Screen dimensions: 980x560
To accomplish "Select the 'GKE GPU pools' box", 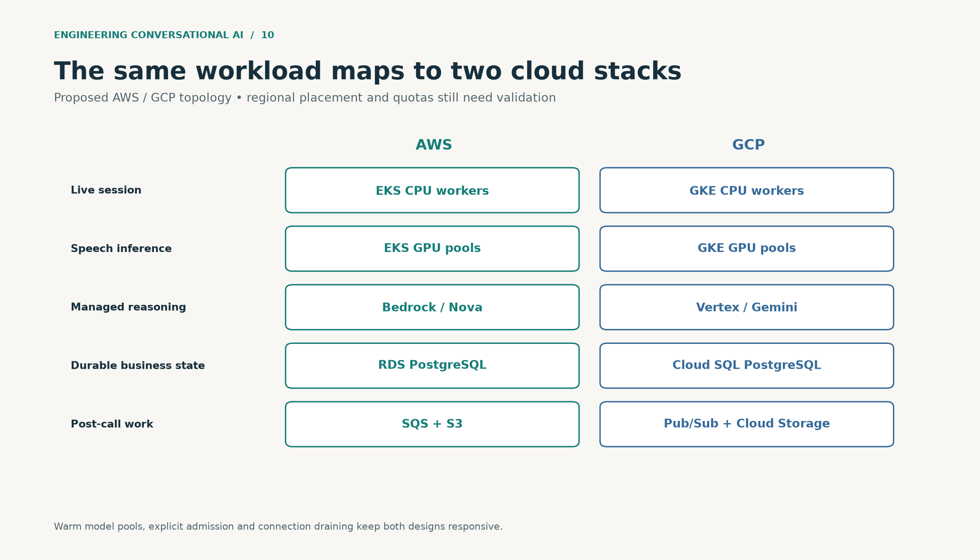I will pos(747,249).
